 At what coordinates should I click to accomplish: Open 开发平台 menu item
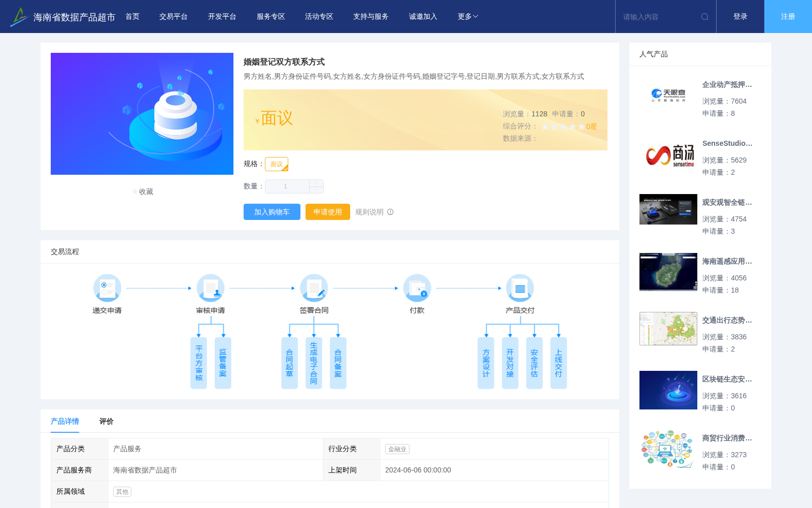(222, 17)
